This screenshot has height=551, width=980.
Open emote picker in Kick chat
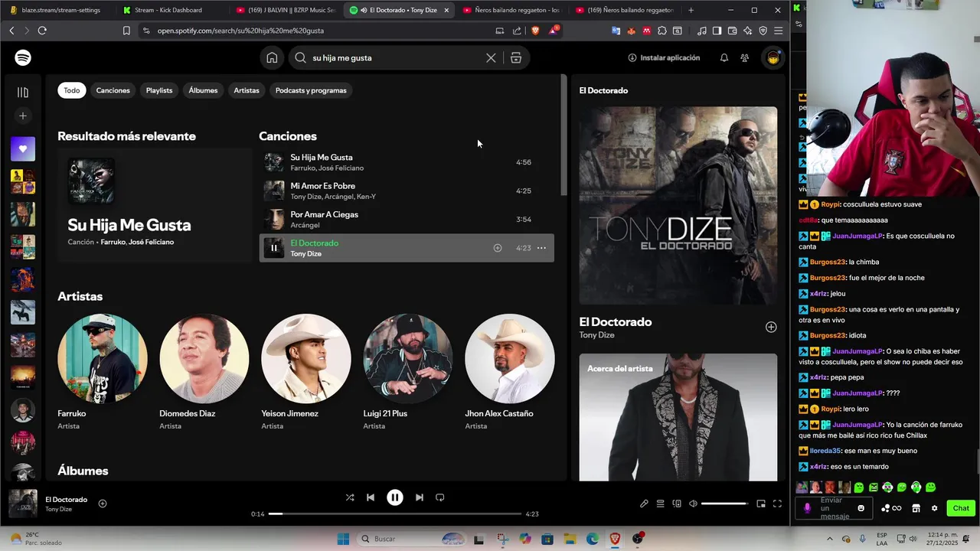coord(861,508)
